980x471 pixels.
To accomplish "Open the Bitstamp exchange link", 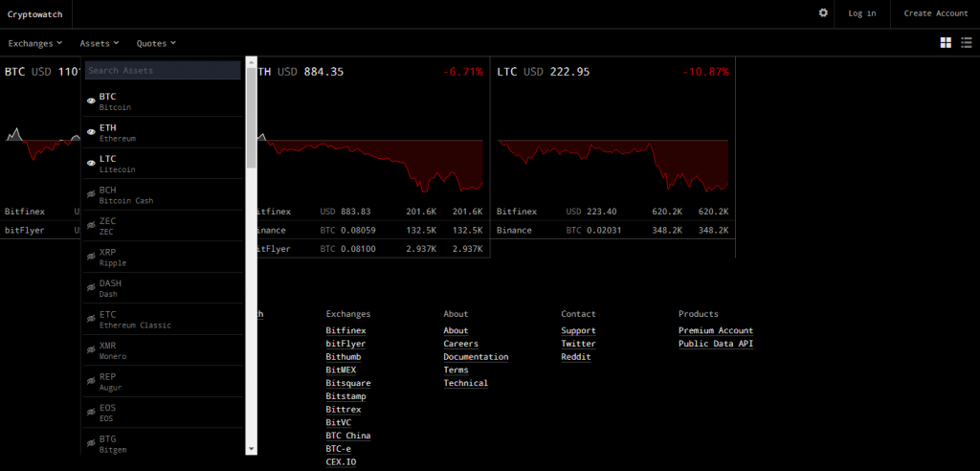I will click(x=345, y=396).
